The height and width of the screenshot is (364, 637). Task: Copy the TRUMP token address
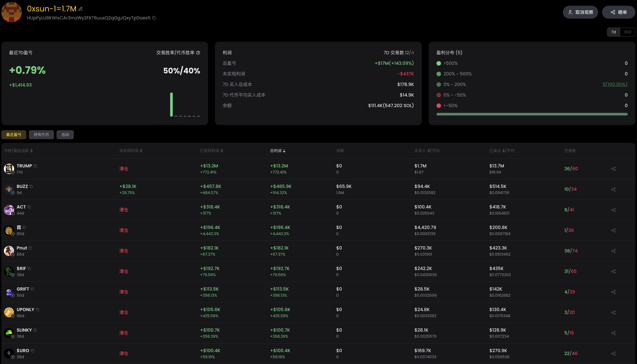pyautogui.click(x=35, y=166)
